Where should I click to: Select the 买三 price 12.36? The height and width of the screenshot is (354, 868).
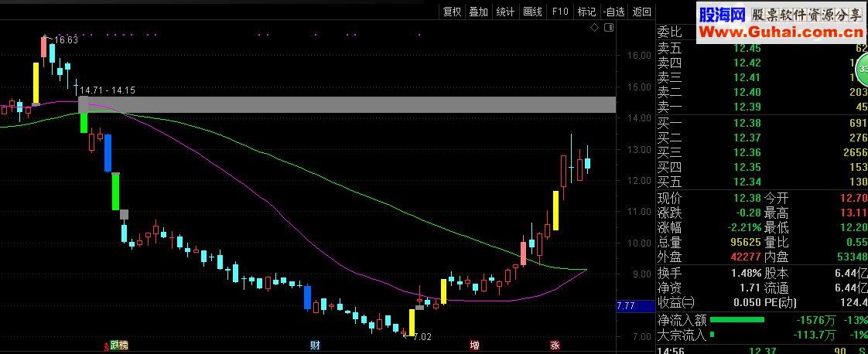point(747,152)
